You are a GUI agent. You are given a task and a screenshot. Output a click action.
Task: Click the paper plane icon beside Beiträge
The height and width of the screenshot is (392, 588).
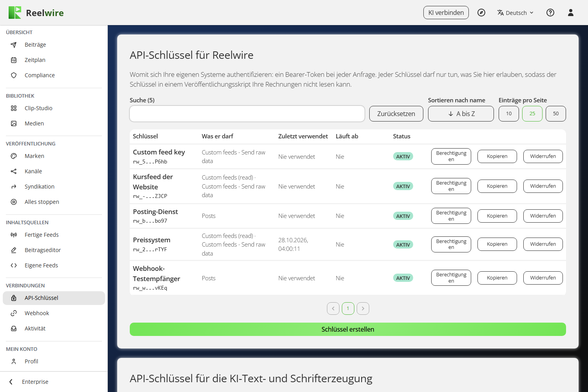pyautogui.click(x=14, y=45)
